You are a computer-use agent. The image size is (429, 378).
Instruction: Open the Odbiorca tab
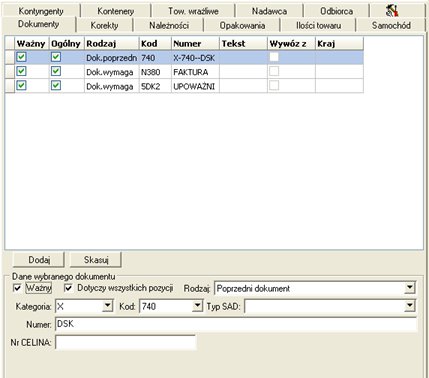tap(336, 11)
